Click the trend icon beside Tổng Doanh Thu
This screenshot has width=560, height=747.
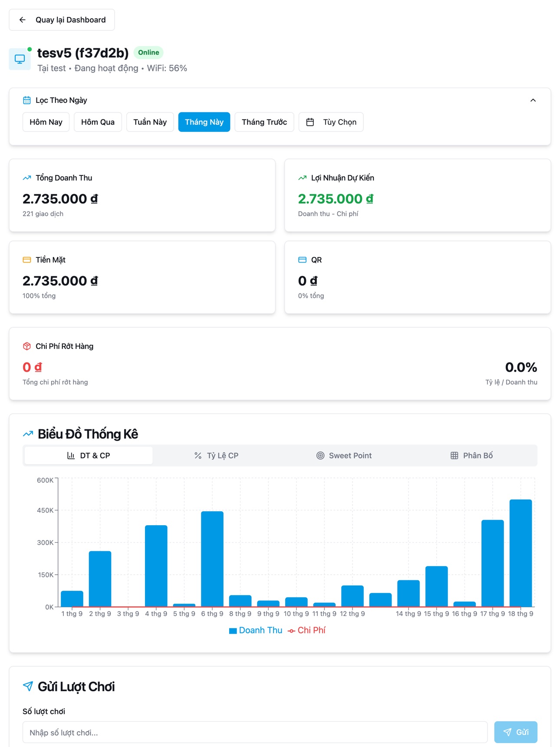coord(27,178)
